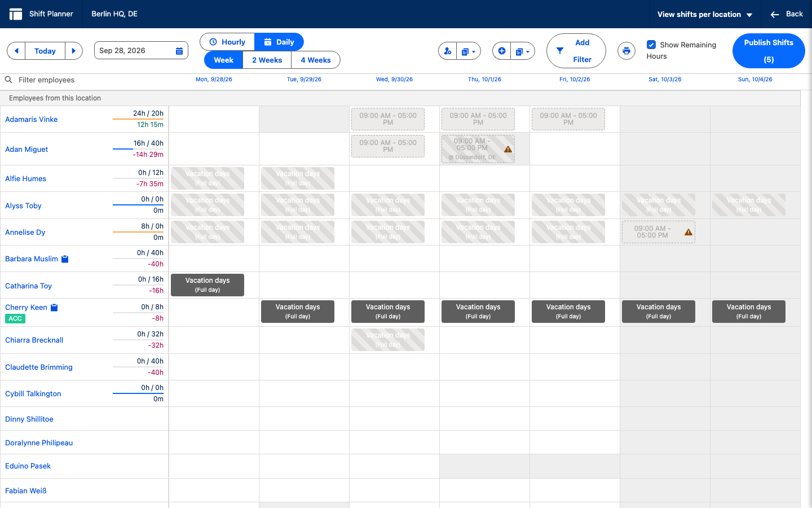The image size is (812, 508).
Task: Open Alyss Toby employee link
Action: (24, 205)
